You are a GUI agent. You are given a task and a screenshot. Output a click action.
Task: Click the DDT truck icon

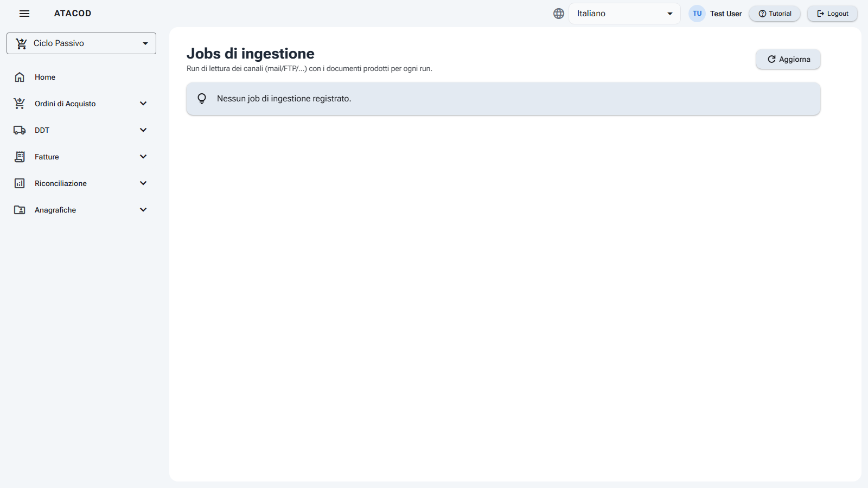(x=20, y=130)
